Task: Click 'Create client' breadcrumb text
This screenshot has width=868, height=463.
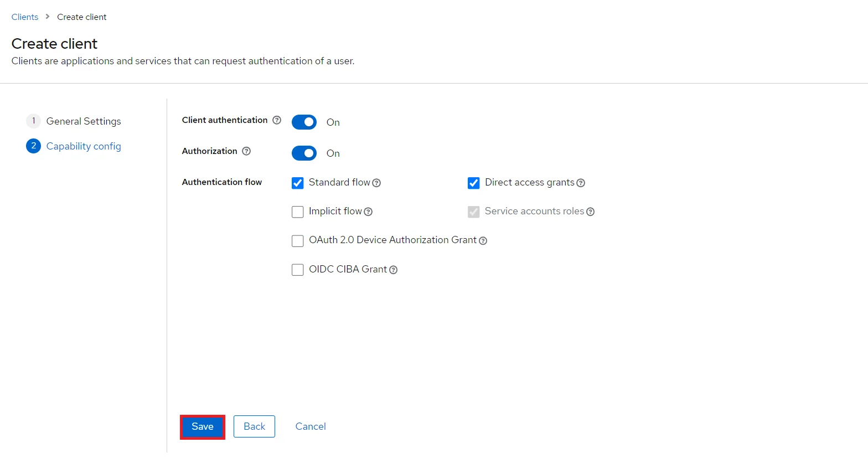Action: 82,17
